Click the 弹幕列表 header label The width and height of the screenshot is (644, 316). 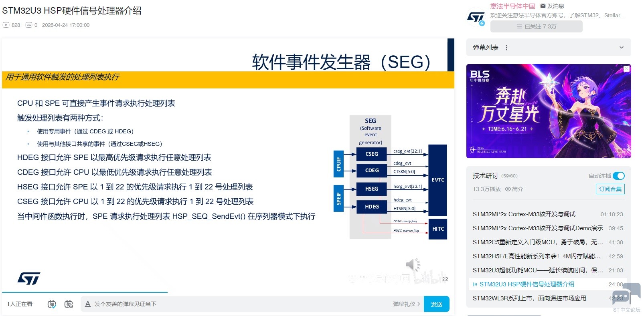click(x=485, y=48)
